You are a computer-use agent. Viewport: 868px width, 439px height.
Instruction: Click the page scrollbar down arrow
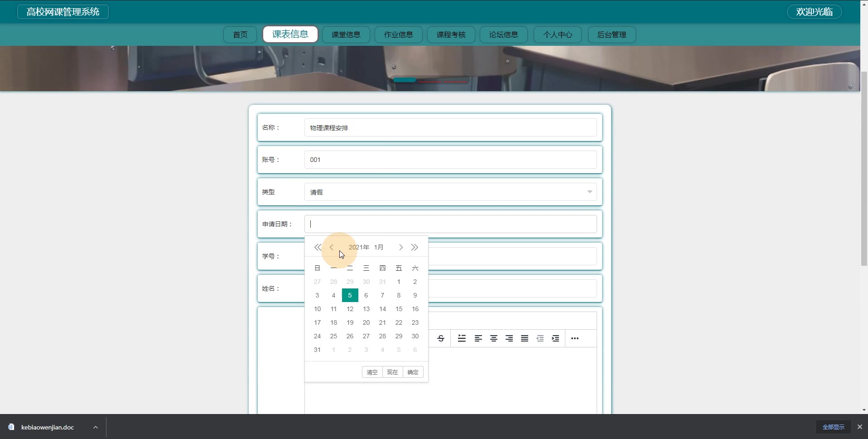tap(864, 410)
